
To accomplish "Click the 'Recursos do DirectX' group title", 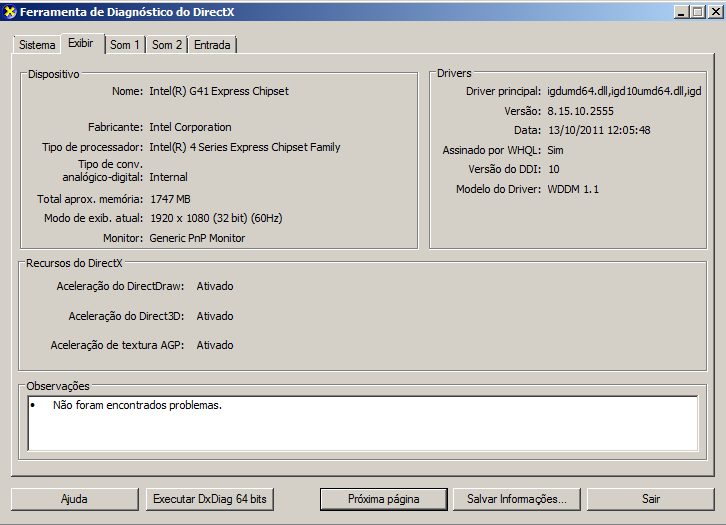I will [x=74, y=263].
